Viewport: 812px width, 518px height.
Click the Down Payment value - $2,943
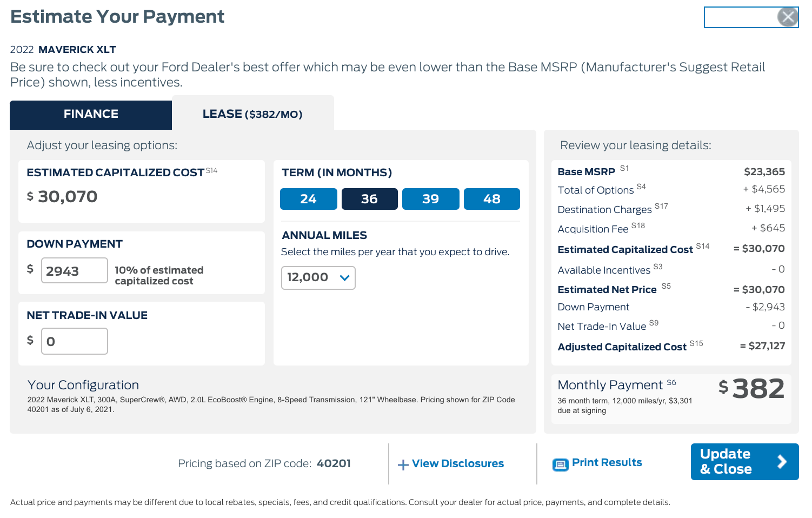[766, 307]
